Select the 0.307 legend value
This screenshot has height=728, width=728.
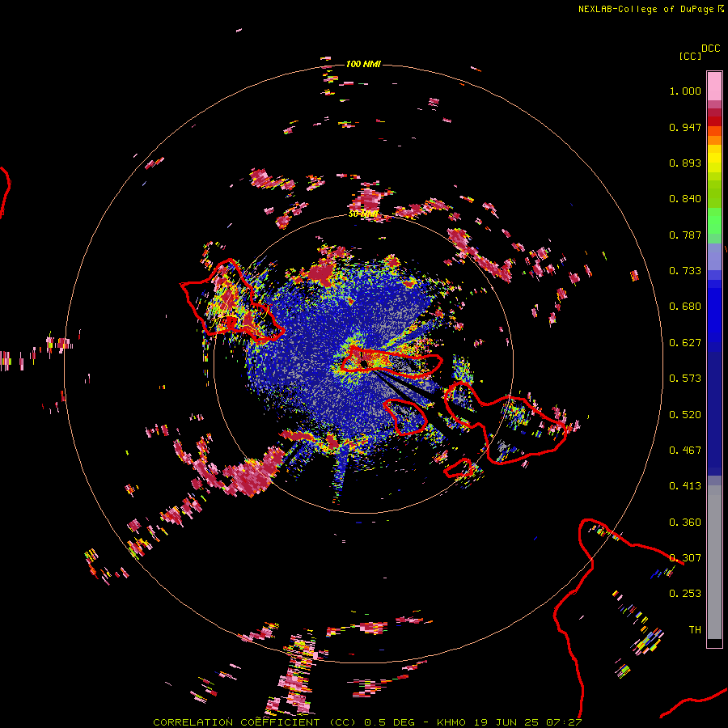coord(685,558)
